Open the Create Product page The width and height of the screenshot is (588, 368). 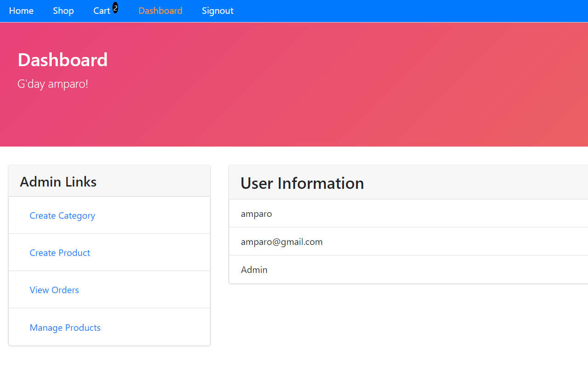(x=60, y=253)
